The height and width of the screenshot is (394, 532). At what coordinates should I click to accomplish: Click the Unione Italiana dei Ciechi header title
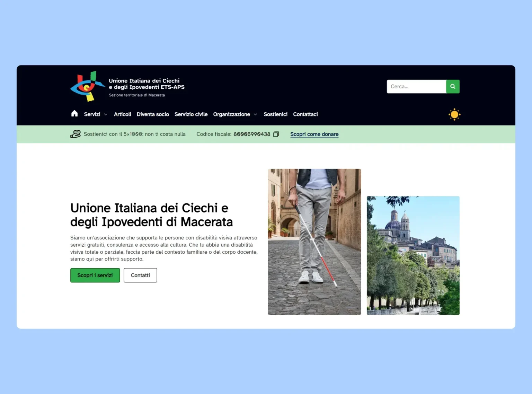tap(147, 84)
